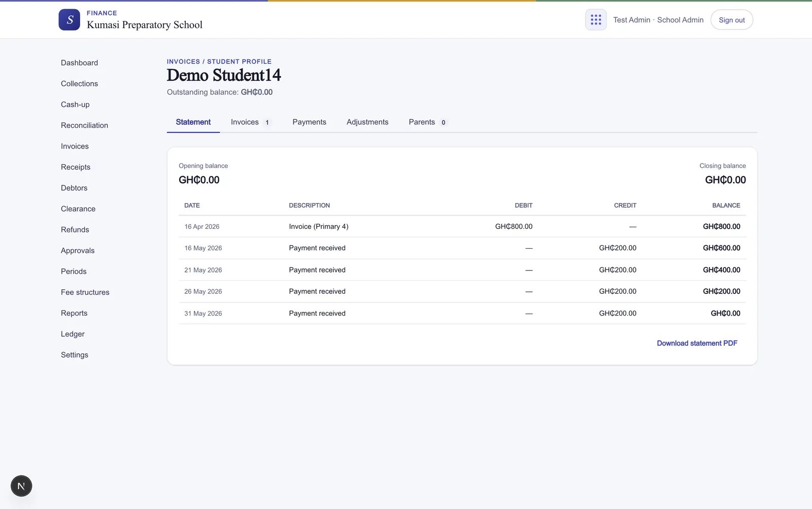Click the DEBIT column header
The height and width of the screenshot is (509, 812).
click(x=523, y=206)
